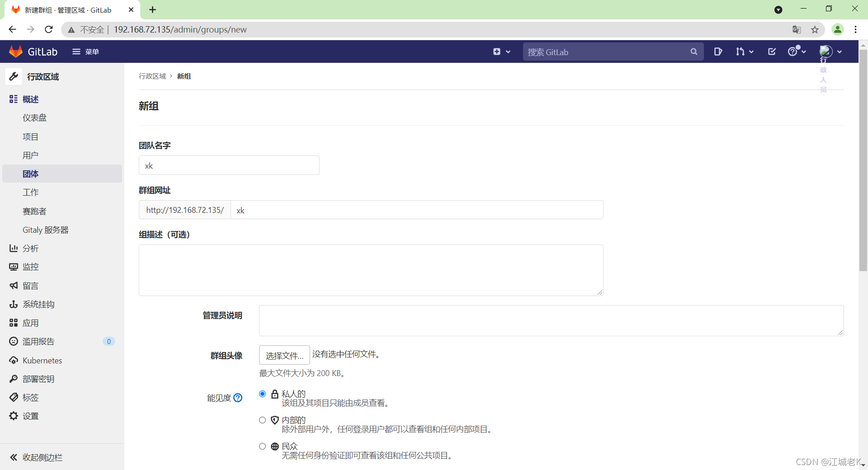Select the 民众 visibility radio
The height and width of the screenshot is (470, 868).
[x=262, y=446]
